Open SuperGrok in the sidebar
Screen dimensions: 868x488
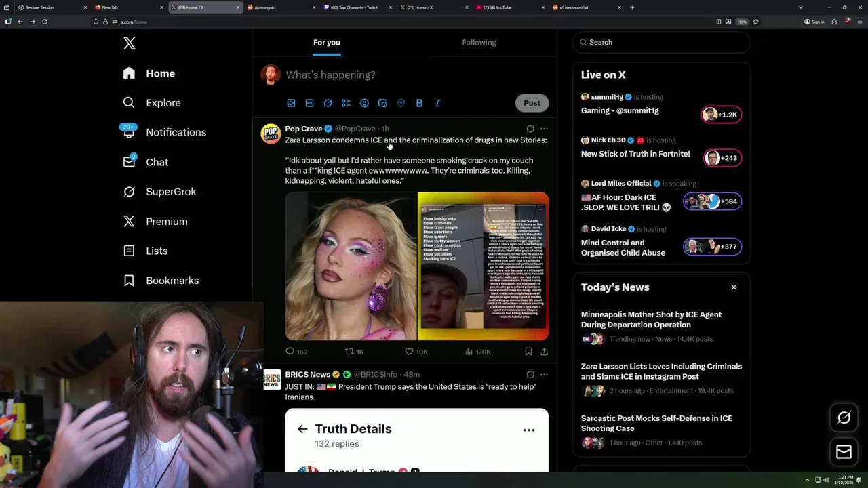(x=159, y=192)
